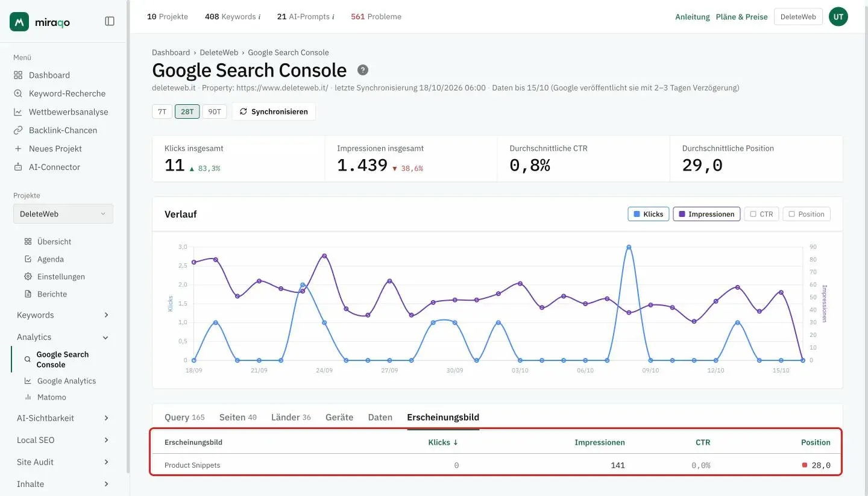Click the Matomo bar chart icon
This screenshot has width=868, height=496.
pos(28,397)
